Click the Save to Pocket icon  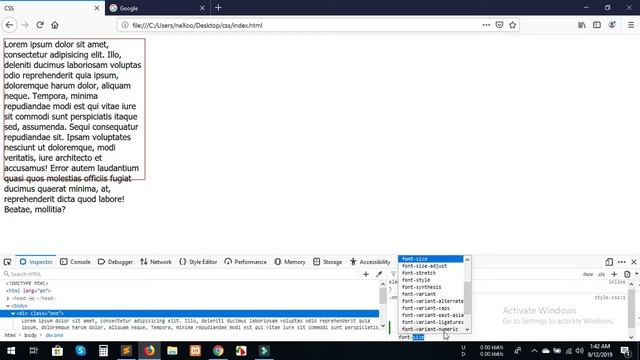pyautogui.click(x=499, y=25)
